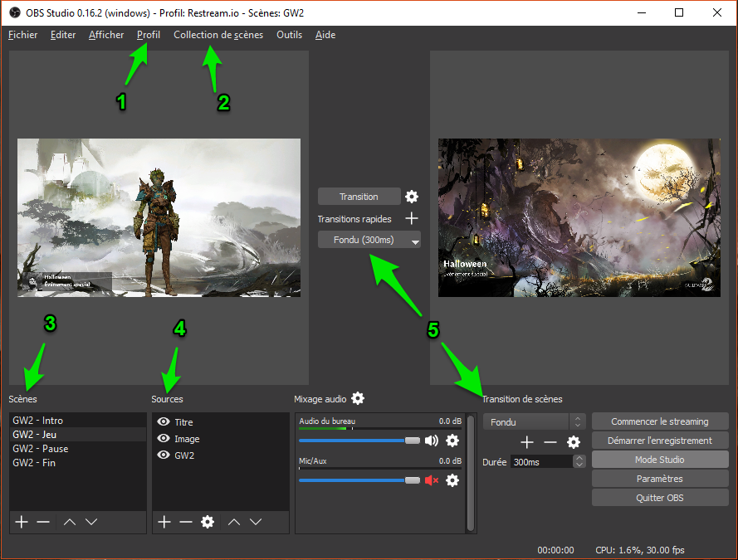Adjust the Mic/Aux volume slider
738x560 pixels.
click(359, 480)
